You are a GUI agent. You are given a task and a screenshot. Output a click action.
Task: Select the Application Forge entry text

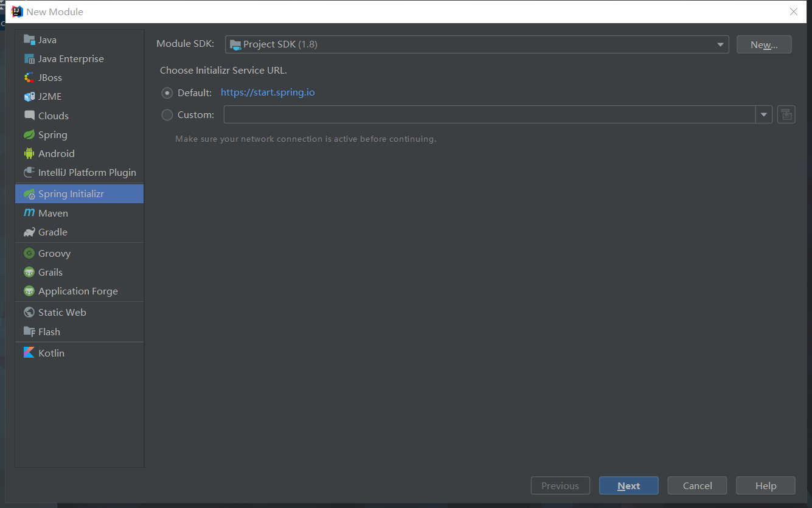[78, 291]
